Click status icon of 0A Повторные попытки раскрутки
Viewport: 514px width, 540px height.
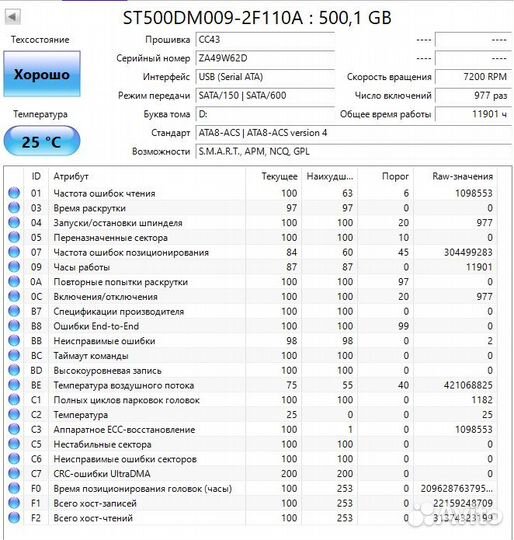pyautogui.click(x=14, y=282)
